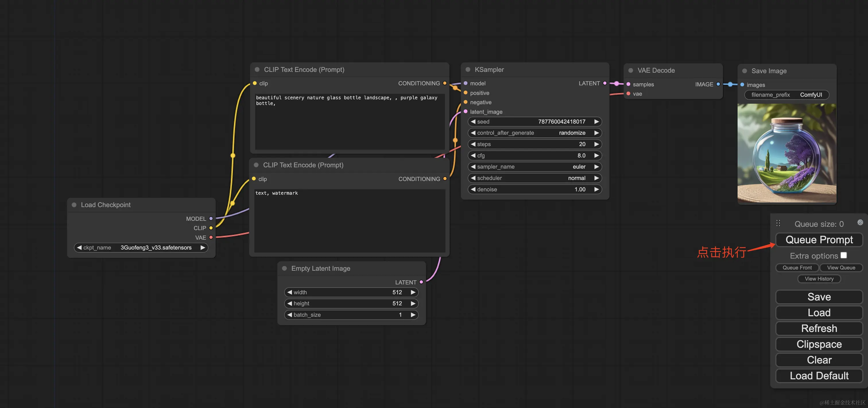
Task: Collapse the Empty Latent Image node via its dot
Action: [284, 268]
